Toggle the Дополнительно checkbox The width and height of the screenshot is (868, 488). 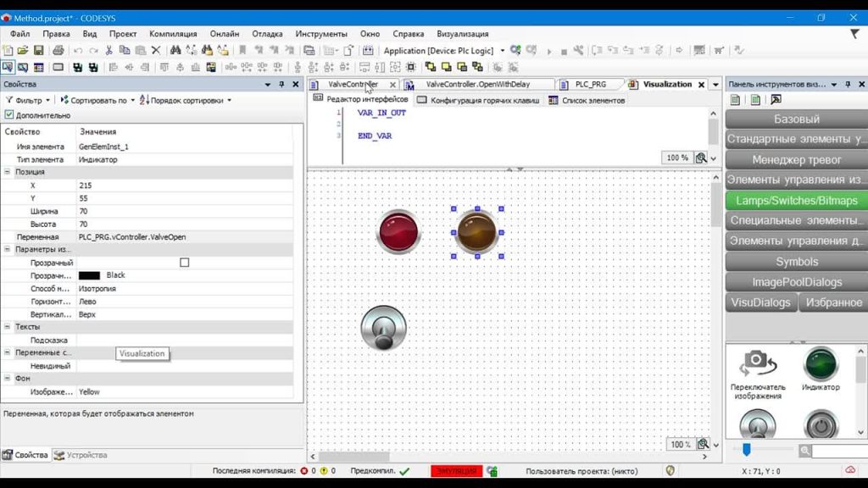point(8,115)
